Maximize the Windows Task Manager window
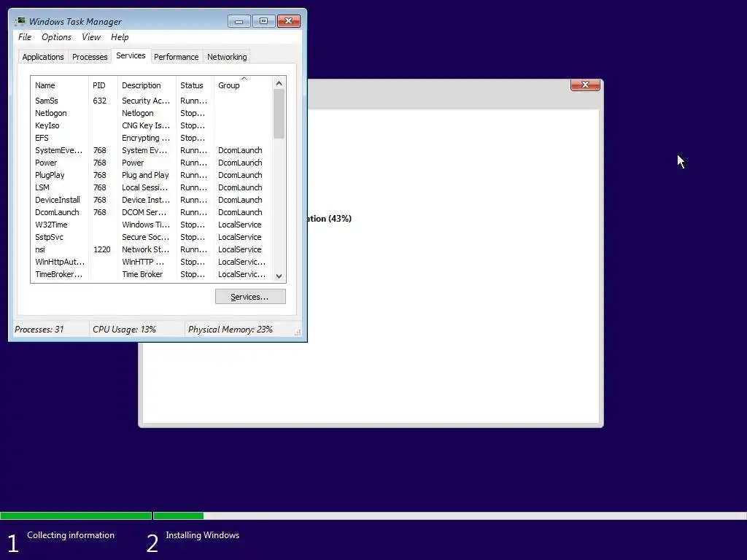The height and width of the screenshot is (560, 747). [x=263, y=21]
